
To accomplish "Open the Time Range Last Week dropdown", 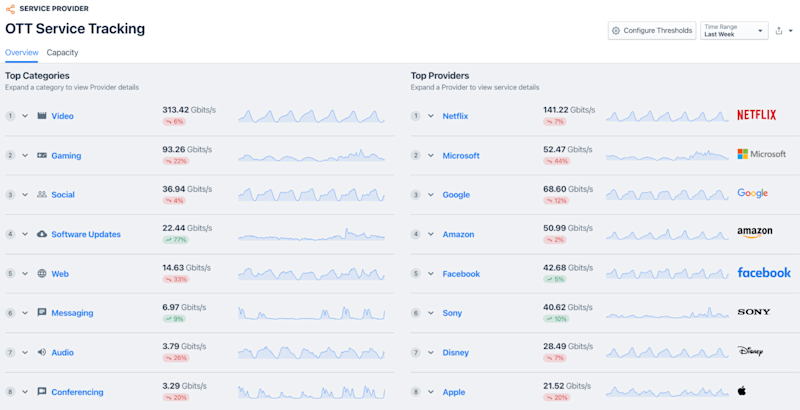I will [734, 31].
